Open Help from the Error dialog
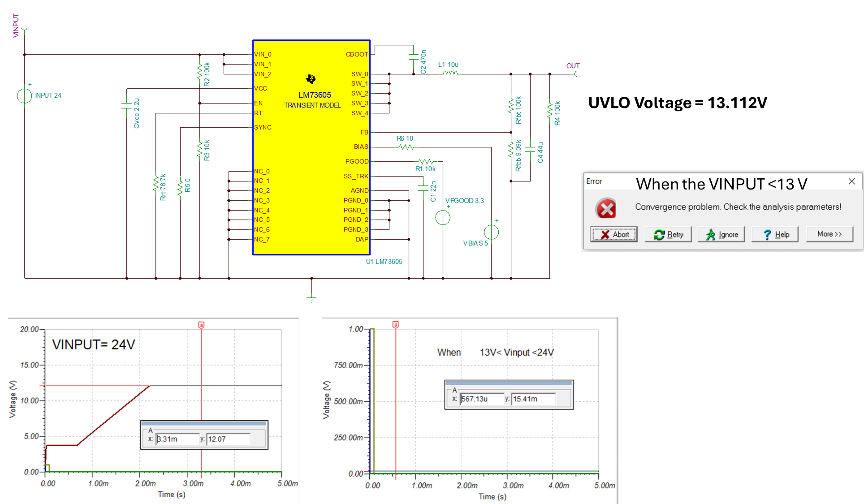 (x=775, y=234)
